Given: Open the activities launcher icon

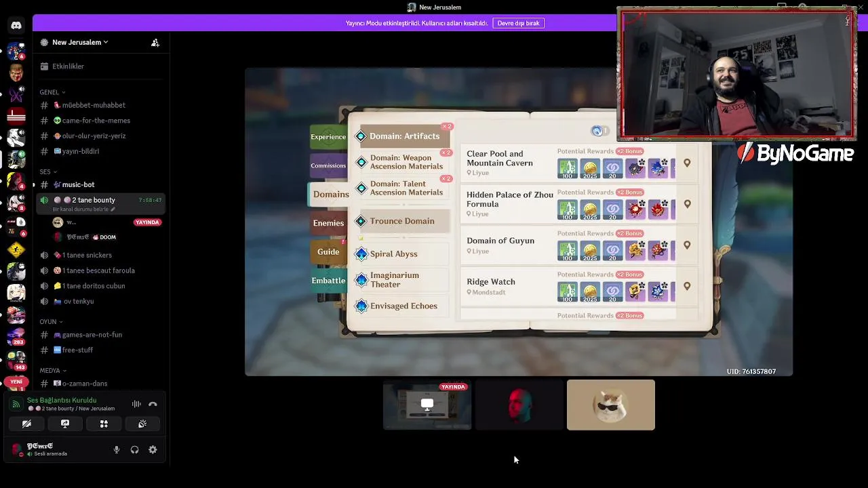Looking at the screenshot, I should (104, 424).
